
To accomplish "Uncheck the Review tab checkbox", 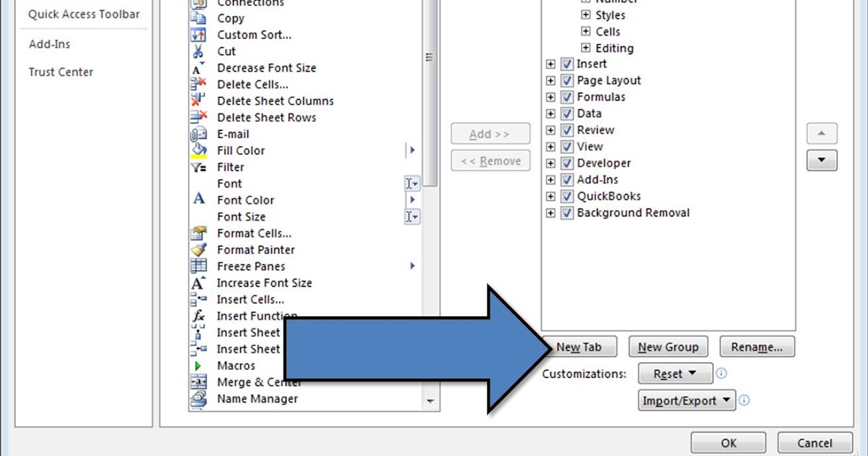I will tap(566, 130).
